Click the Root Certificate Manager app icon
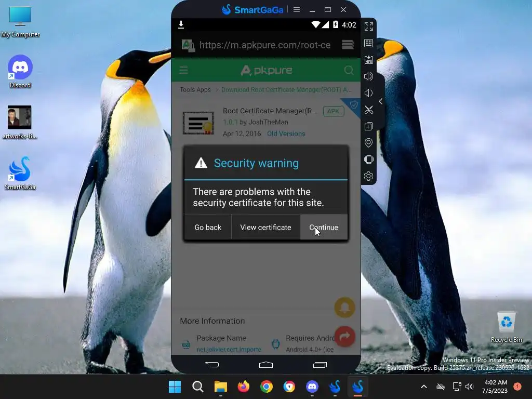The height and width of the screenshot is (399, 532). pos(198,123)
